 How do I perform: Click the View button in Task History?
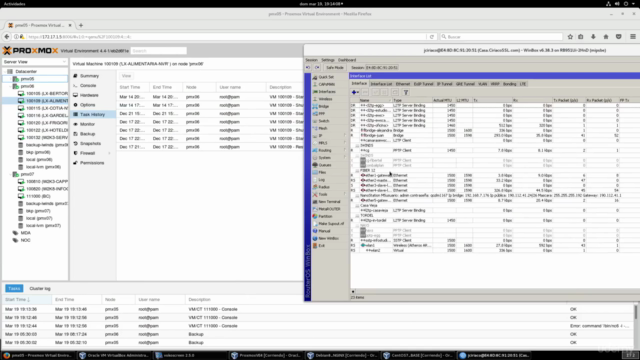tap(127, 76)
